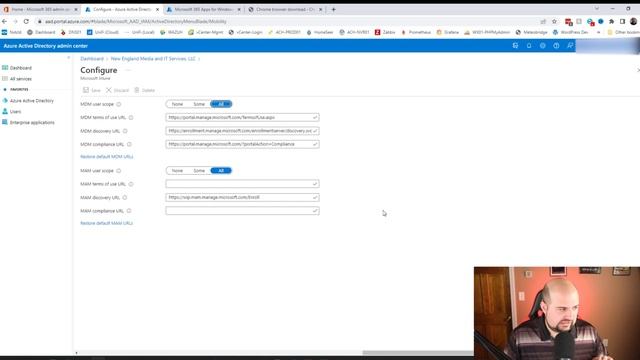Open the Grafana bookmark
640x360 pixels.
click(447, 32)
